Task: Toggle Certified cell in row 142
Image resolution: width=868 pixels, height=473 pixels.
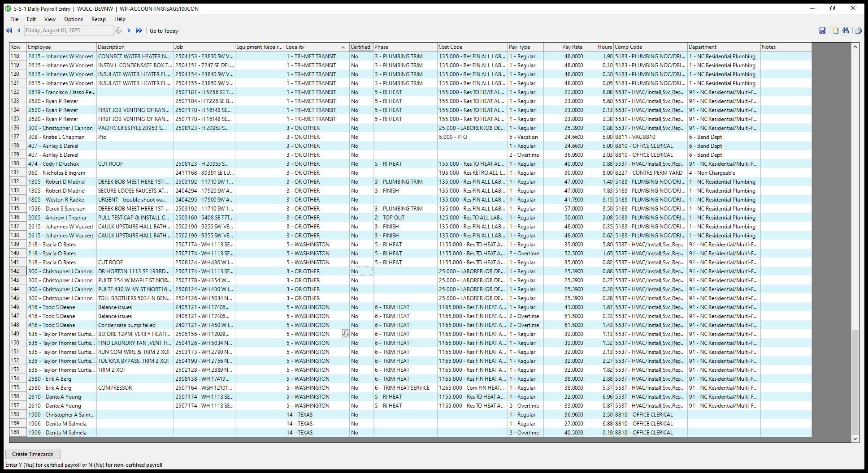Action: coord(361,271)
